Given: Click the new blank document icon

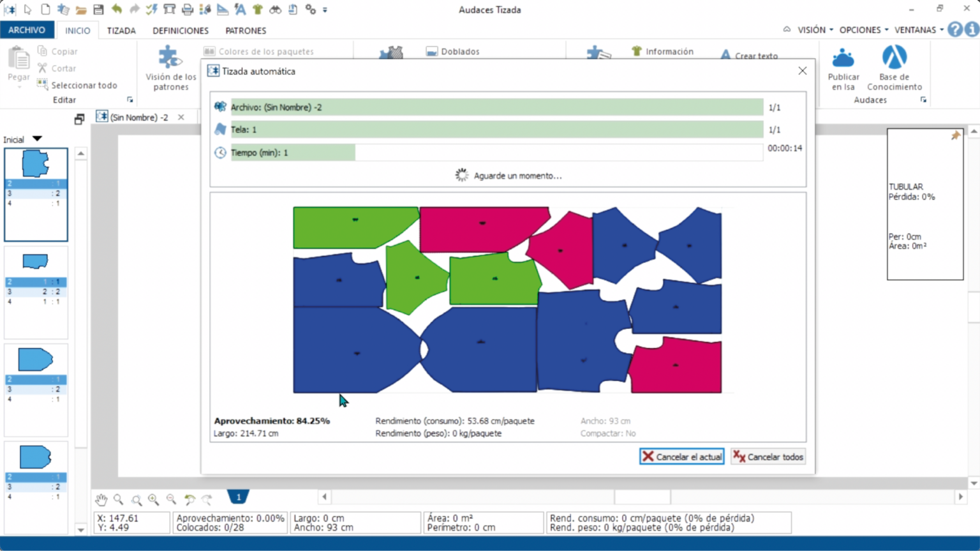Looking at the screenshot, I should pyautogui.click(x=45, y=10).
